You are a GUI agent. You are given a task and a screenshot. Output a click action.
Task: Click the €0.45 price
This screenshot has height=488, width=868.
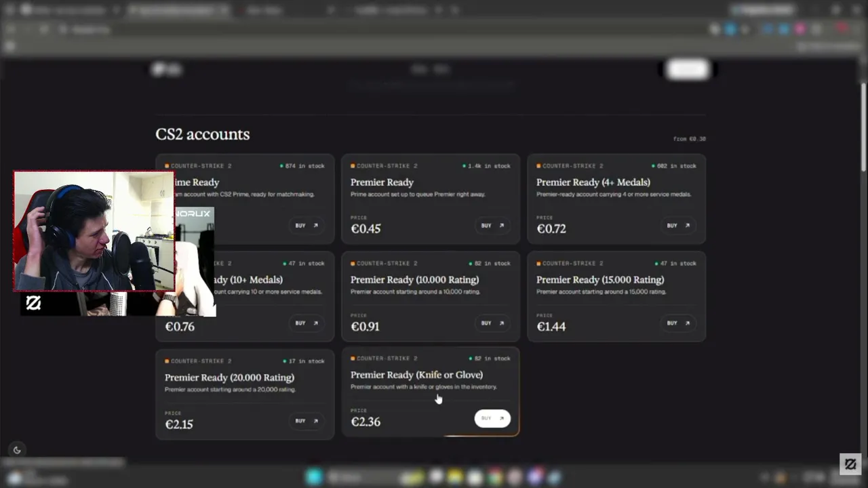coord(366,229)
